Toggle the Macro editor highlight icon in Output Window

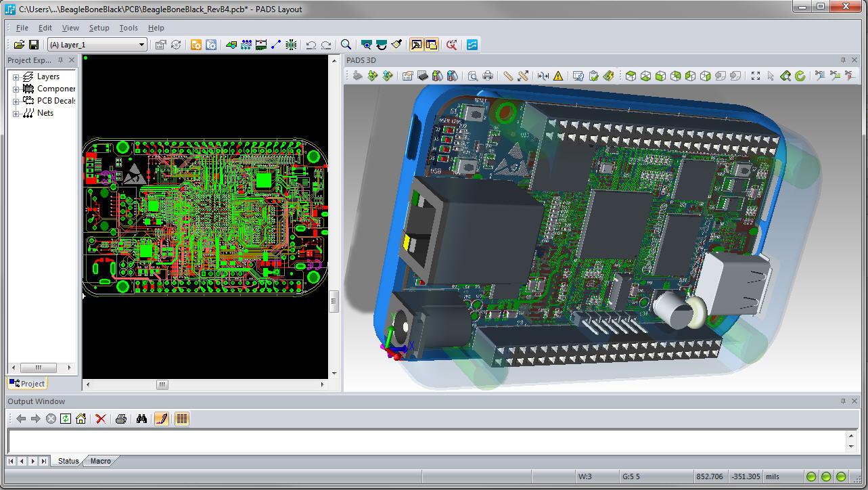click(161, 418)
